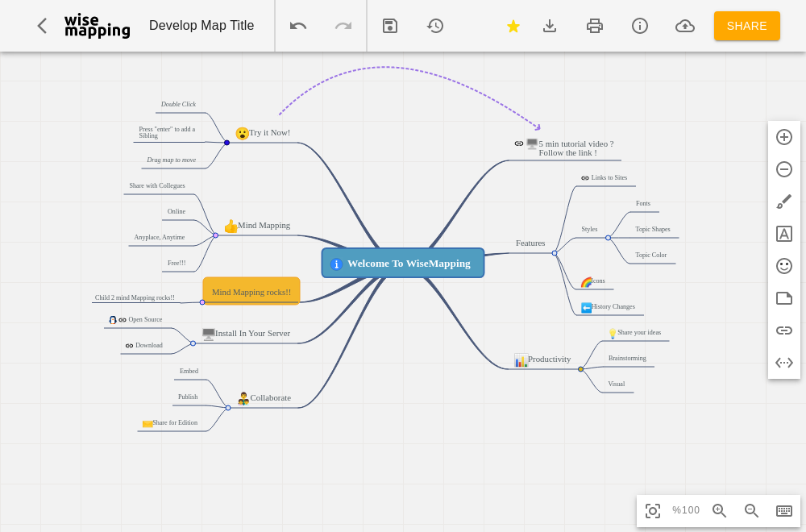Toggle the favorite star for this map

(513, 26)
